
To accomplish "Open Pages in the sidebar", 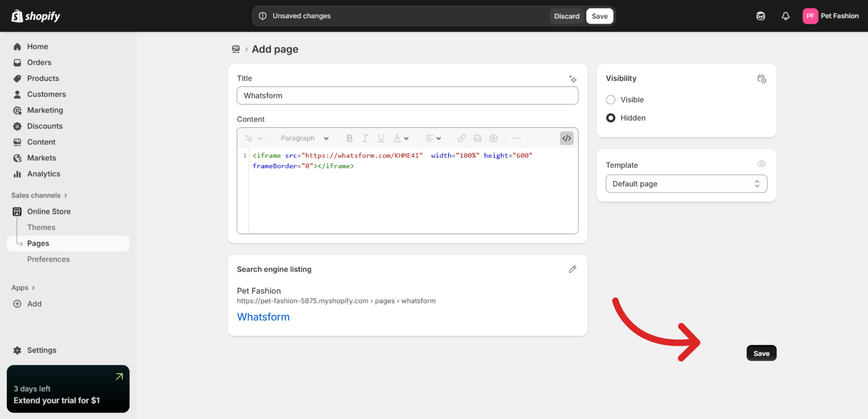I will 38,243.
